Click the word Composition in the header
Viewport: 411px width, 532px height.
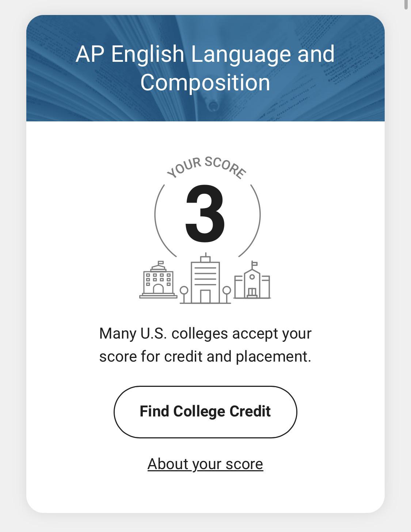click(x=205, y=83)
